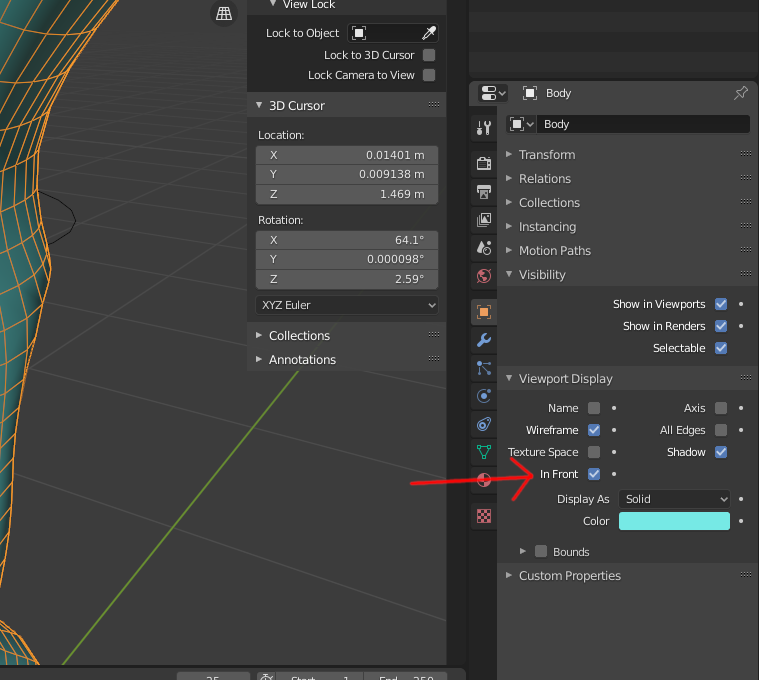Enable the Bounds checkbox
Screen dimensions: 759x680
pyautogui.click(x=541, y=551)
